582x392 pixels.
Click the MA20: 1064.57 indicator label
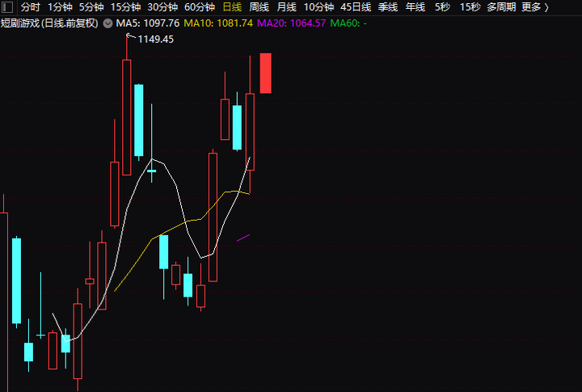tap(291, 23)
